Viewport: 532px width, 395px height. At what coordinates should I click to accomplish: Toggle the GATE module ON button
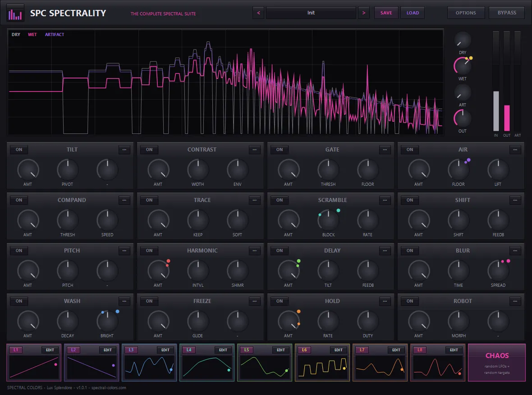(x=280, y=150)
